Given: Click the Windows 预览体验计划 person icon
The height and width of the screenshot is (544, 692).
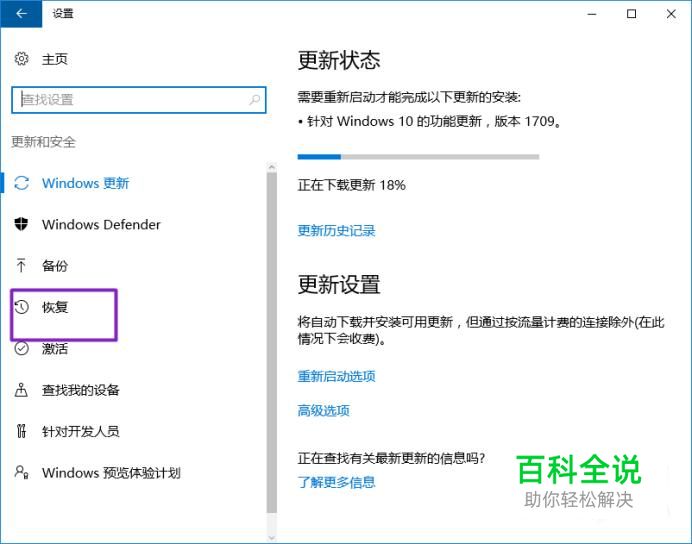Looking at the screenshot, I should [22, 473].
